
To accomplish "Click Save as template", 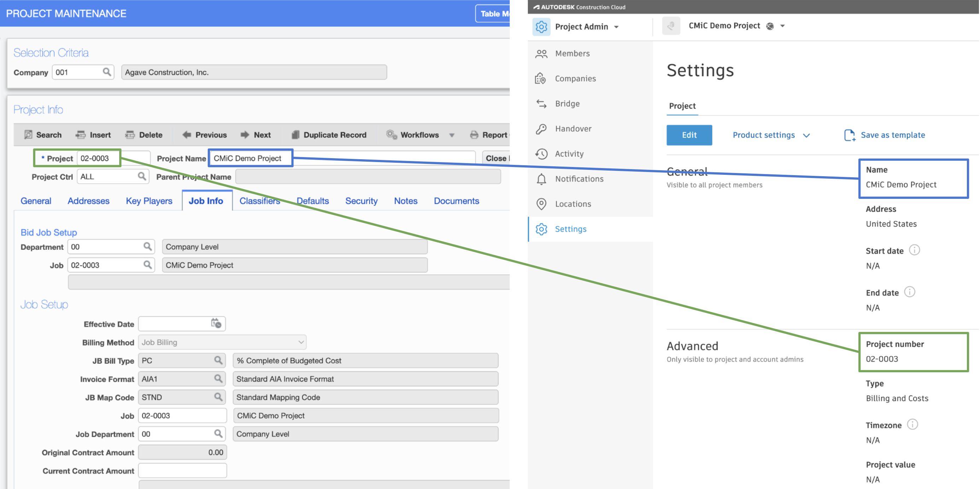I will (885, 135).
